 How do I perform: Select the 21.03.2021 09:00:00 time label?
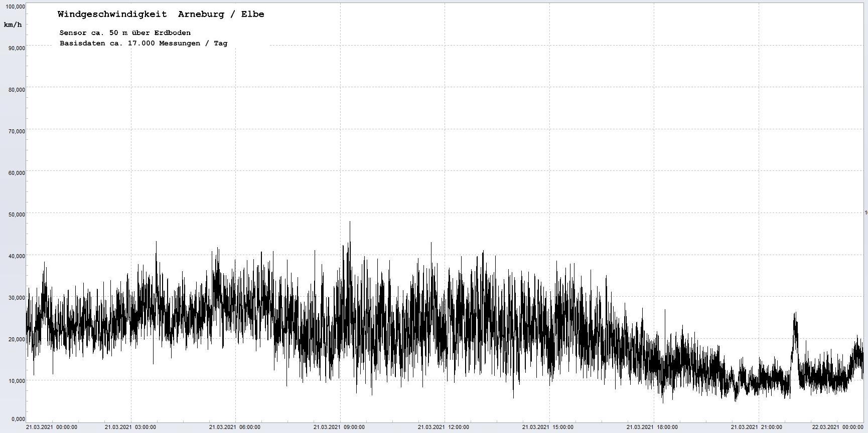(x=339, y=427)
